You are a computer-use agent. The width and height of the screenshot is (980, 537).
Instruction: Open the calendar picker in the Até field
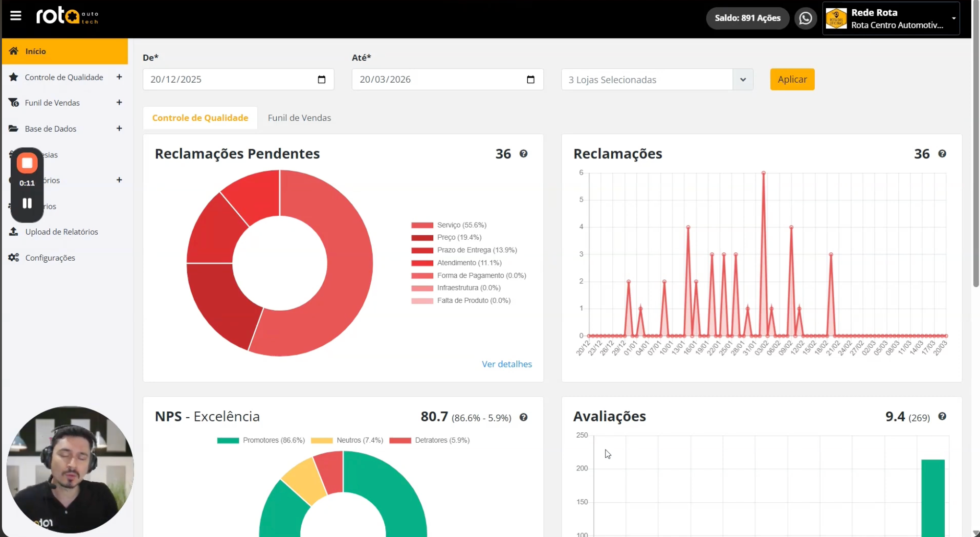tap(531, 80)
